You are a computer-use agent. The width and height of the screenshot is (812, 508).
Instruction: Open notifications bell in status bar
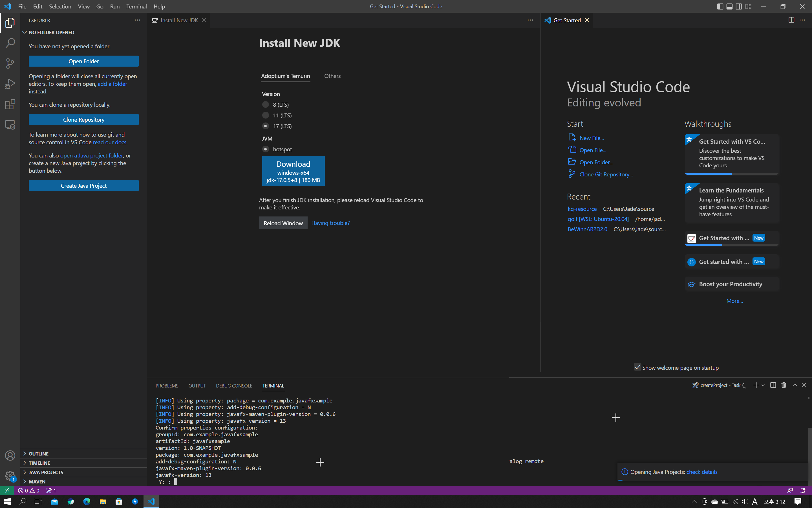tap(803, 491)
